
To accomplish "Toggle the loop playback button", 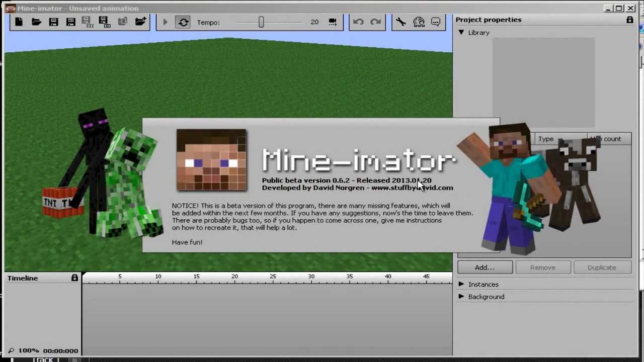I will tap(183, 22).
